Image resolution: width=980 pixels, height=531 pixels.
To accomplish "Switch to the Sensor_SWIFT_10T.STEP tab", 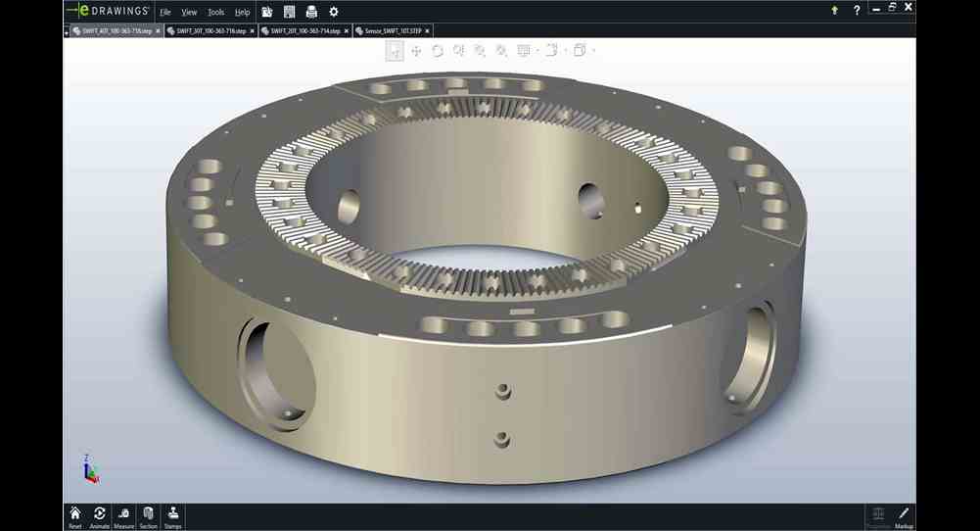I will point(392,31).
